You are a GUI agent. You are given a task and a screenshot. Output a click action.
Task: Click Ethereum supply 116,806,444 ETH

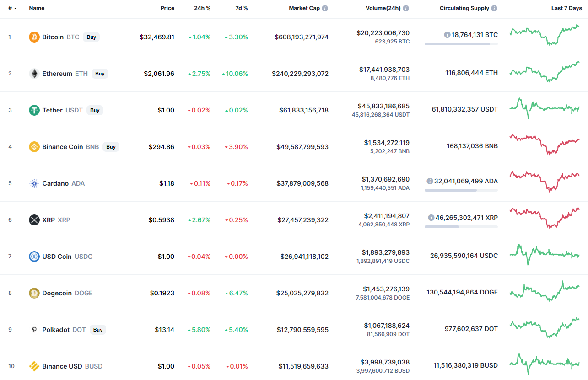[472, 73]
